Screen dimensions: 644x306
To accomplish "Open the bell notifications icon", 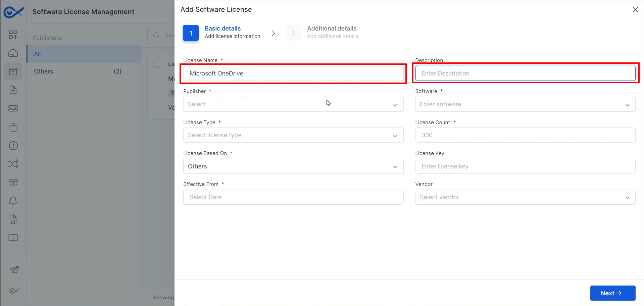I will tap(13, 201).
